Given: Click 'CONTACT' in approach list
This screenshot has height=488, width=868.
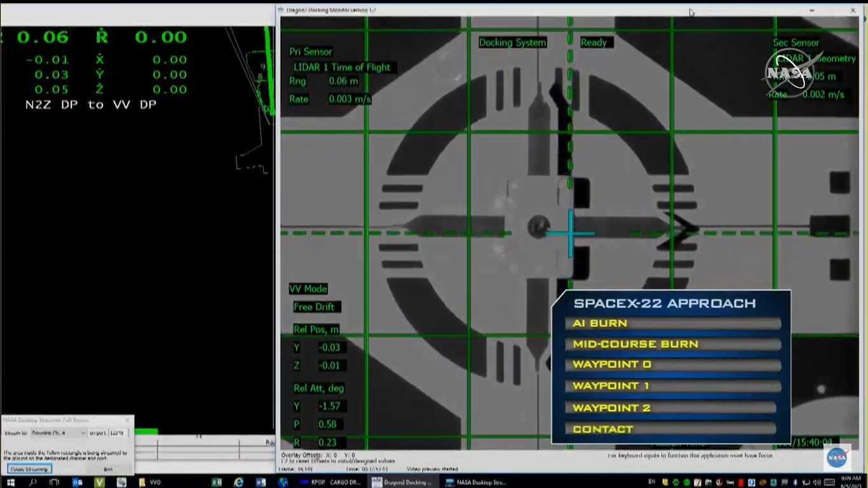Looking at the screenshot, I should point(603,430).
